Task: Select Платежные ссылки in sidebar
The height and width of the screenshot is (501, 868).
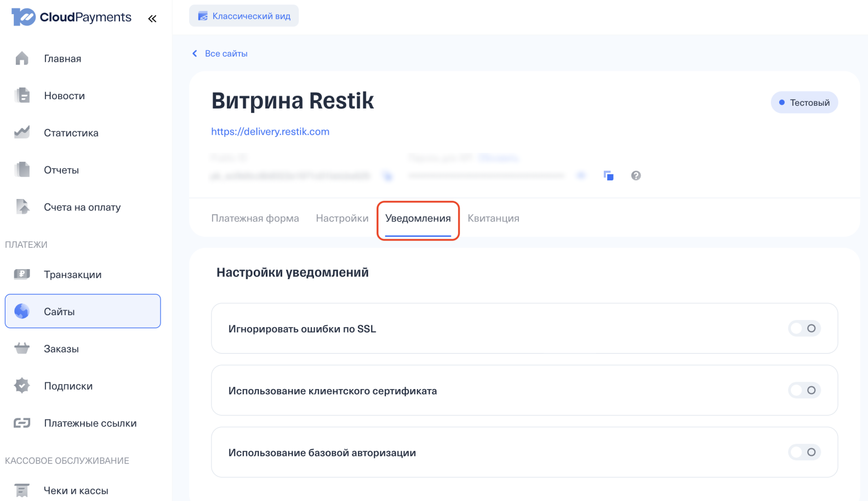Action: coord(90,423)
